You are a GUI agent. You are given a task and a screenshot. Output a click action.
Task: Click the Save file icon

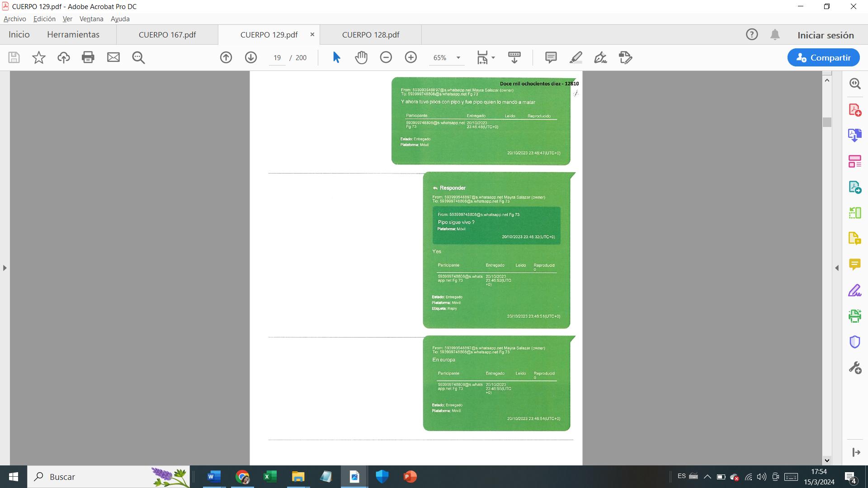tap(14, 57)
